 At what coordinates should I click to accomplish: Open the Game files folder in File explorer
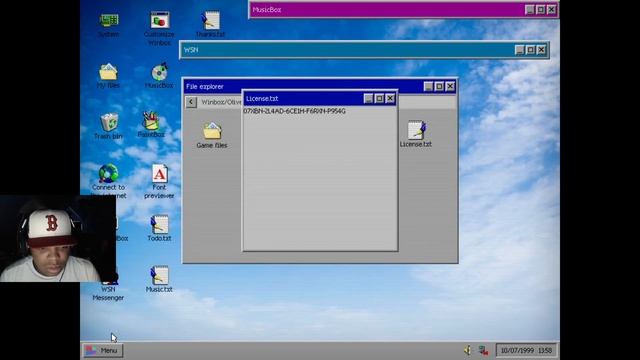212,135
